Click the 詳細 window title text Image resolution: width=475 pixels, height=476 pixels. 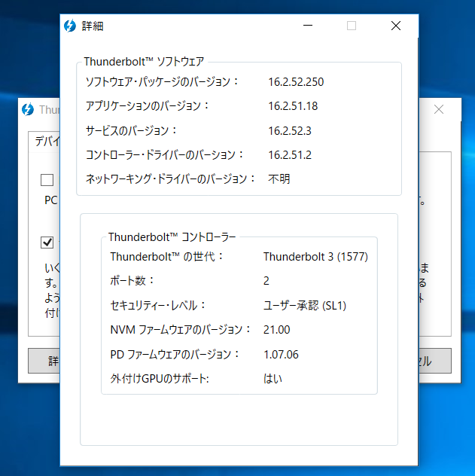pos(93,26)
